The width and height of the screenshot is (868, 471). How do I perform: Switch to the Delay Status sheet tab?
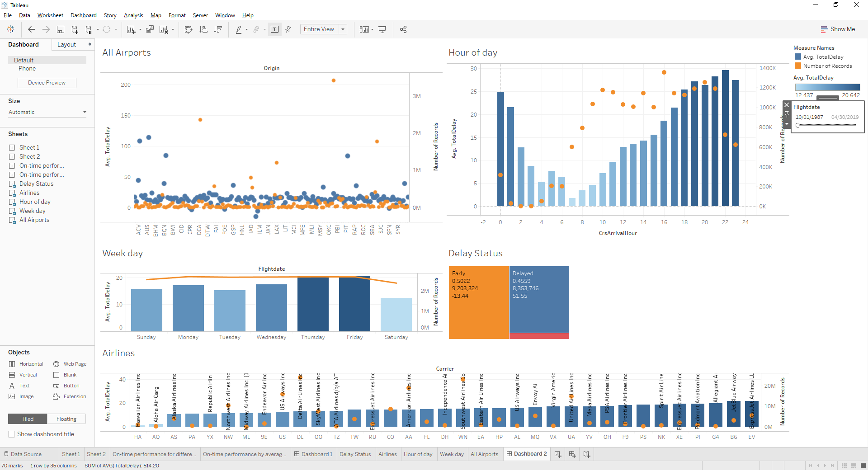click(x=355, y=454)
